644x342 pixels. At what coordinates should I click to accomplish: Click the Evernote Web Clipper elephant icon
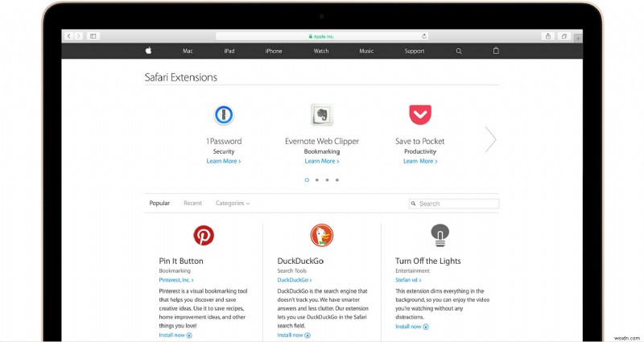(x=321, y=114)
